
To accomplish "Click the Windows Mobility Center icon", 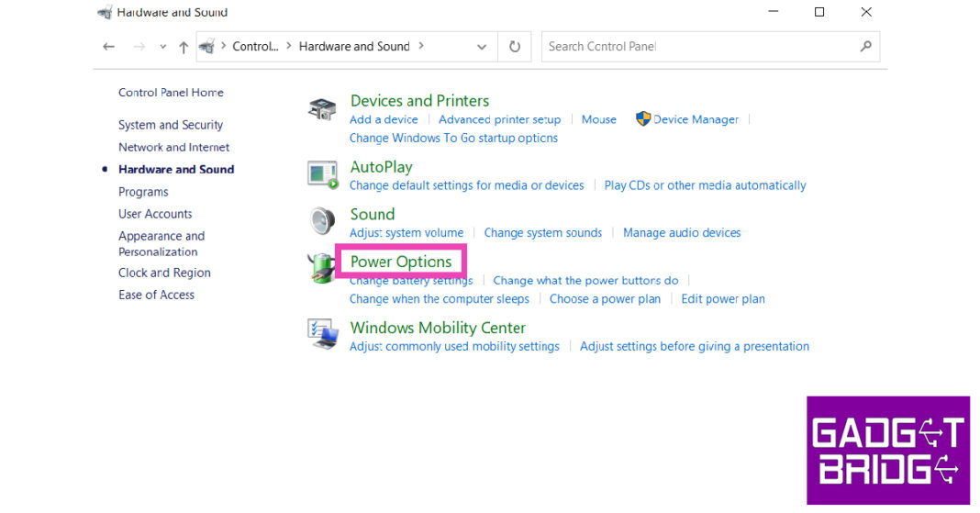I will [x=322, y=335].
